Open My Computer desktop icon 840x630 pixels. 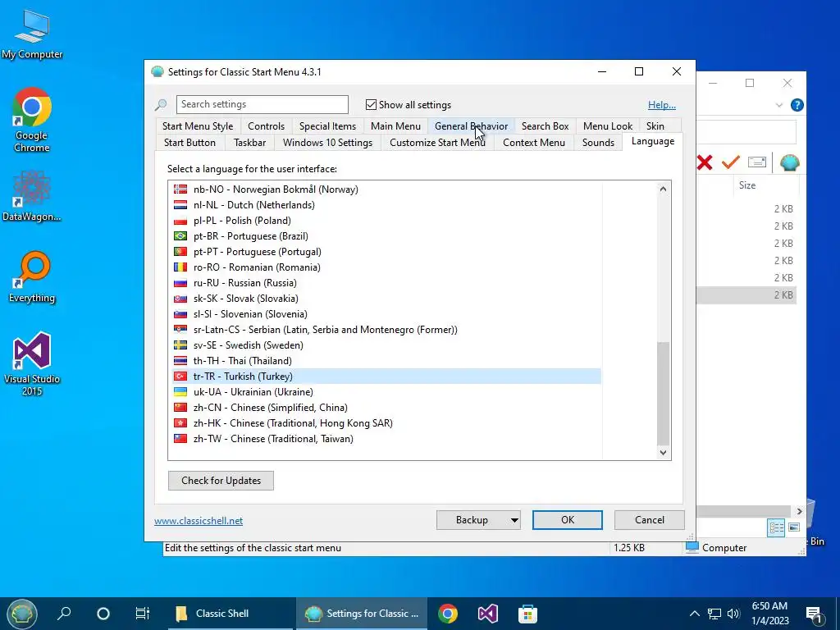coord(32,34)
